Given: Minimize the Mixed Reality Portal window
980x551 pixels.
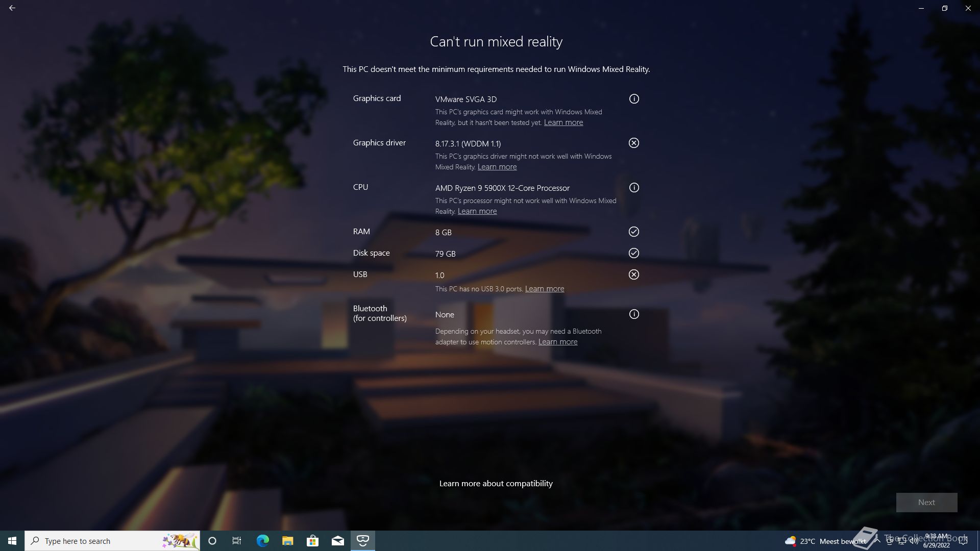Looking at the screenshot, I should [x=921, y=8].
